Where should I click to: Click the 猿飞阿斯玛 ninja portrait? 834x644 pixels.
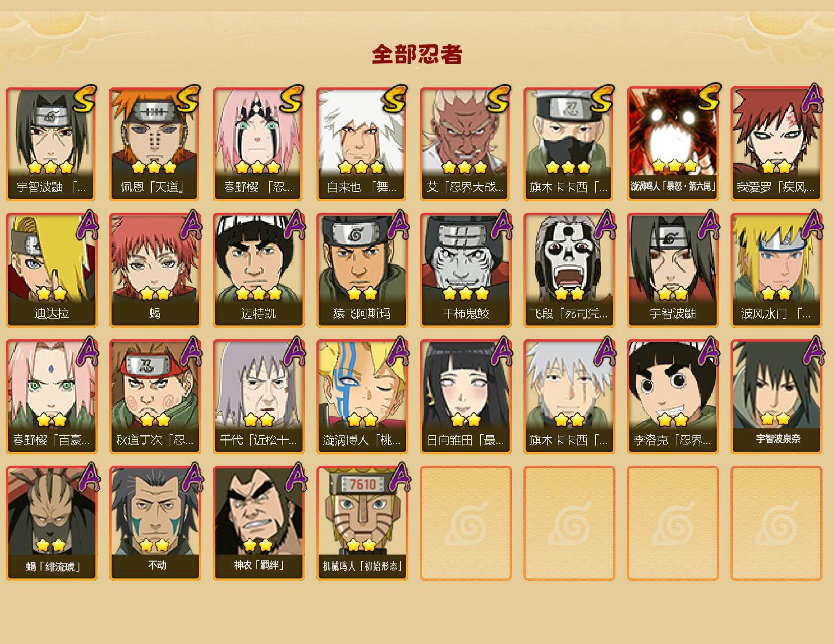pyautogui.click(x=362, y=270)
